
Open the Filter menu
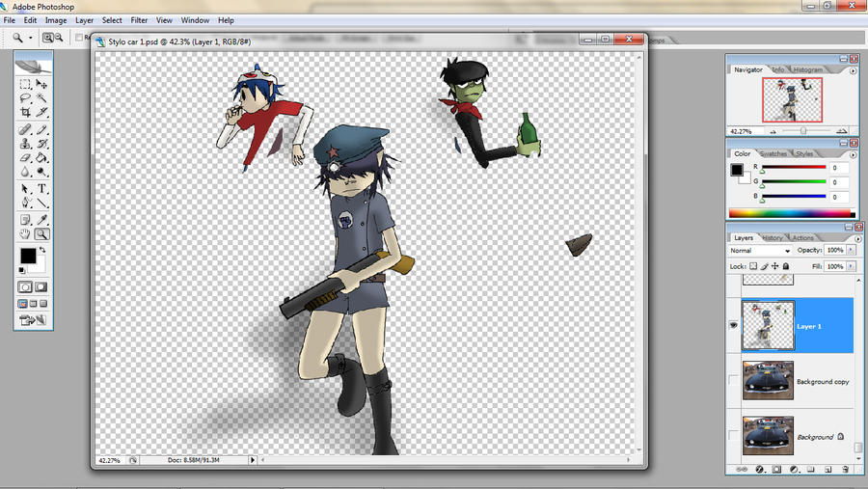click(x=139, y=20)
